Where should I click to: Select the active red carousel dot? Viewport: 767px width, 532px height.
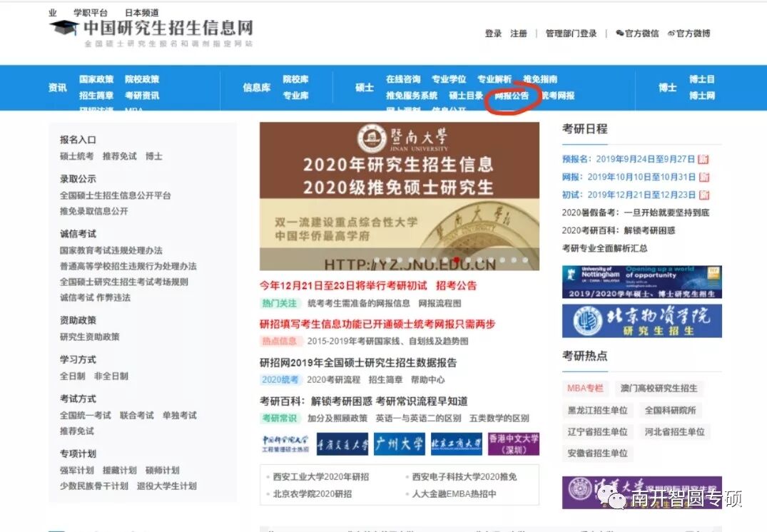457,260
